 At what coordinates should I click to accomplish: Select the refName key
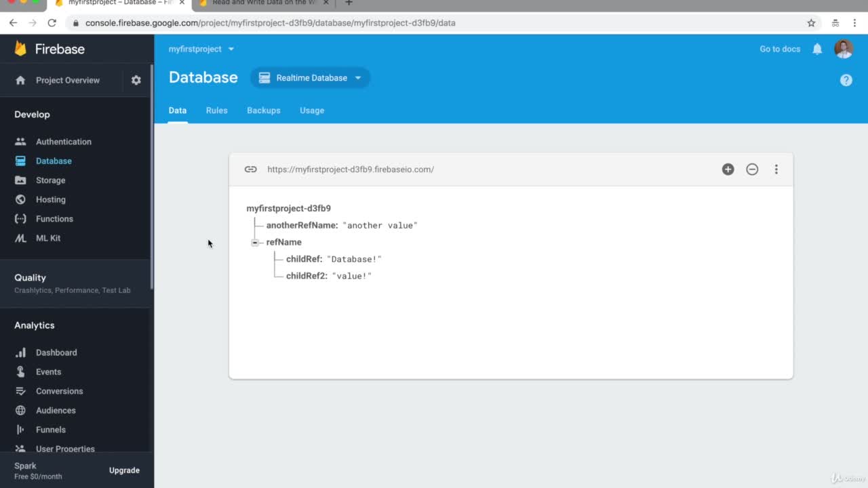click(x=283, y=242)
